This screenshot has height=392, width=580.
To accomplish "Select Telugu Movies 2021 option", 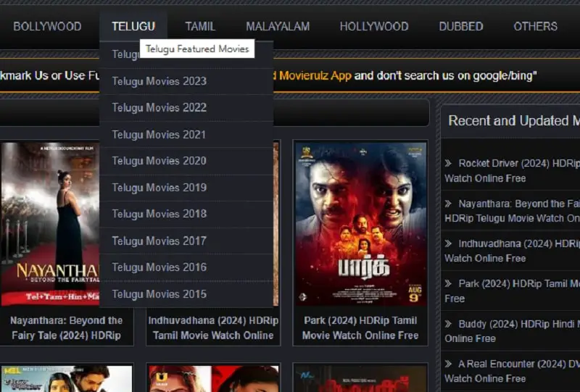I will [159, 135].
